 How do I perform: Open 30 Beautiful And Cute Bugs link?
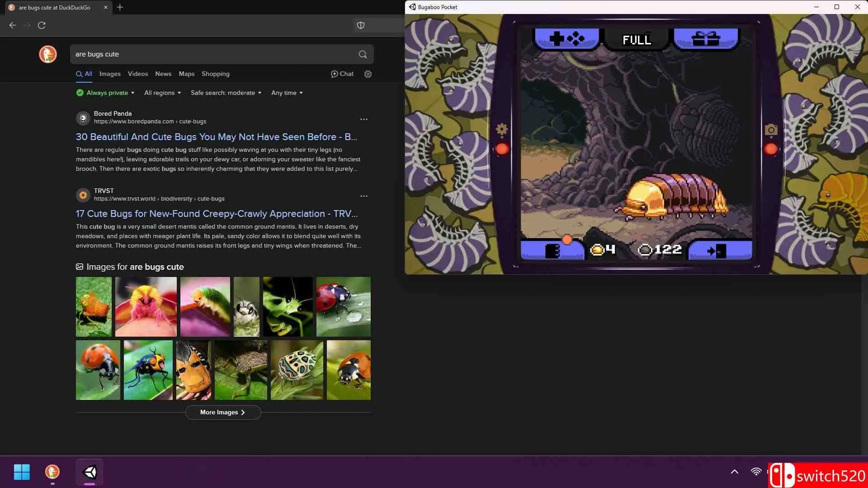216,137
